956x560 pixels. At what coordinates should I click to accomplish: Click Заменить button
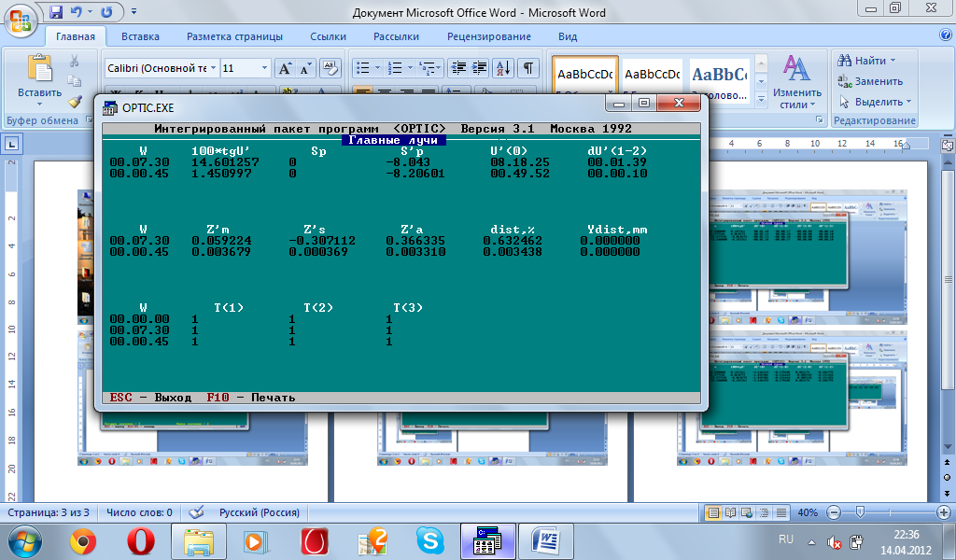pyautogui.click(x=871, y=81)
